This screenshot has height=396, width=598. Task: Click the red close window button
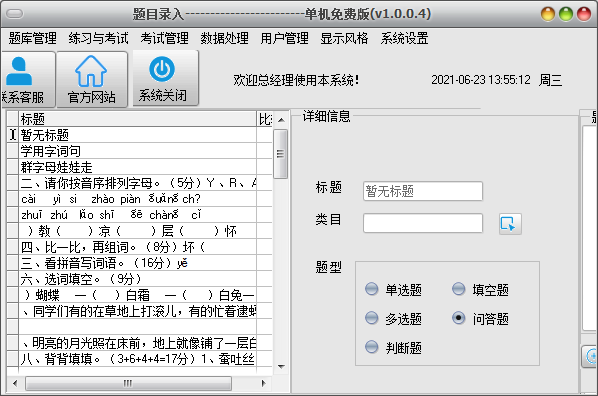[584, 14]
